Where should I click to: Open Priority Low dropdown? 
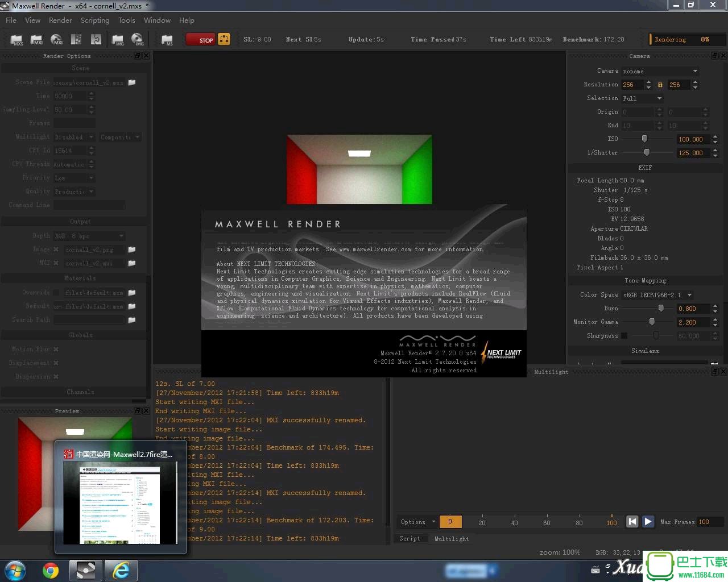(x=75, y=178)
